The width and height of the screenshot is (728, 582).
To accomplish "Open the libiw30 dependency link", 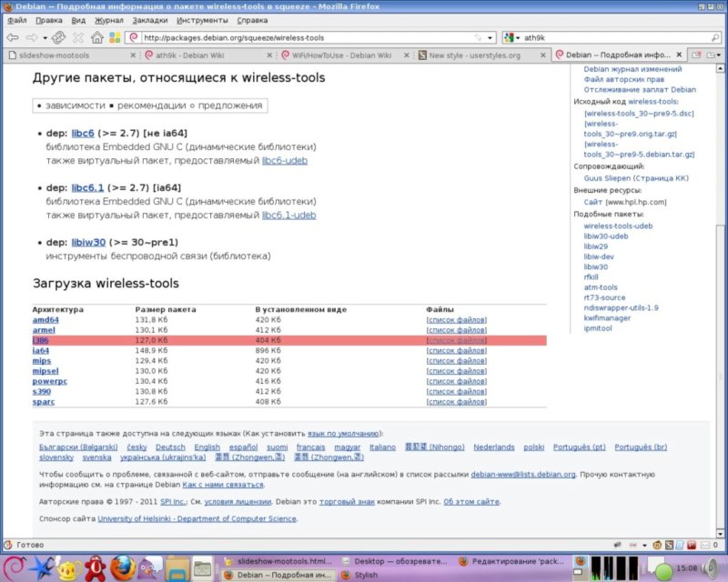I will pos(88,243).
